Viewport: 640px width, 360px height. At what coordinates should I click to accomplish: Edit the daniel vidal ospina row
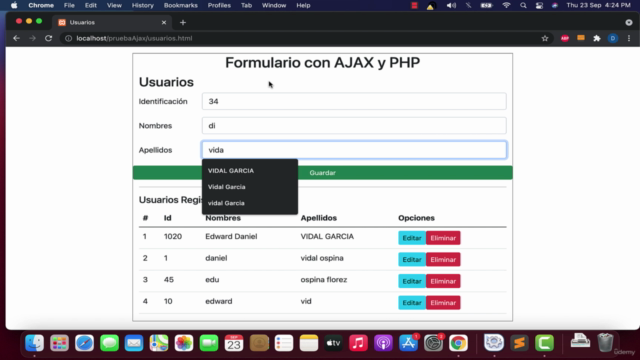point(412,260)
